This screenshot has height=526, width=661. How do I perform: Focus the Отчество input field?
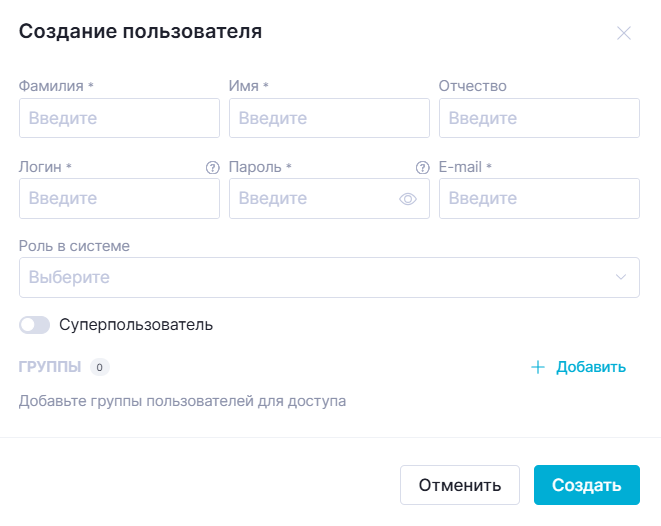click(539, 118)
